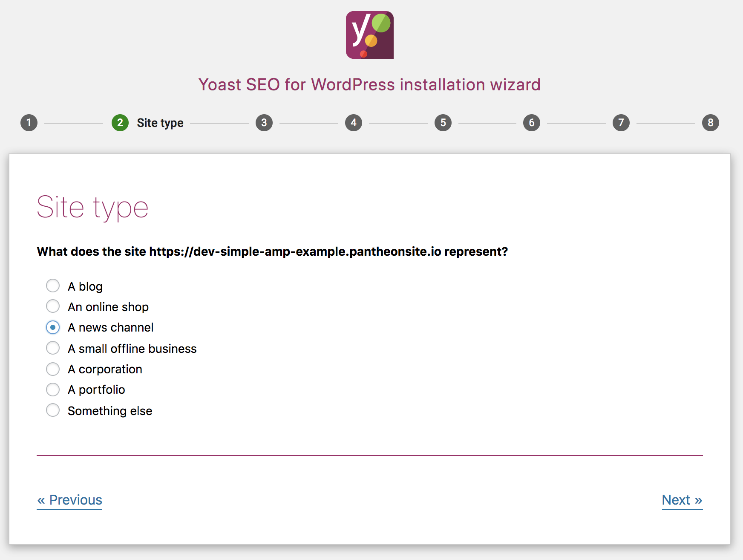Choose 'A small offline business' option

(x=53, y=348)
